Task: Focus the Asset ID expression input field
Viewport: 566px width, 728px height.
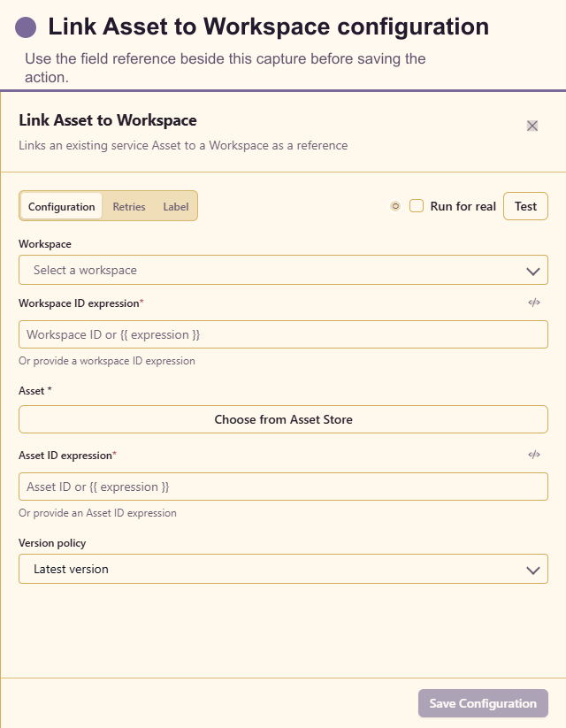Action: [283, 487]
